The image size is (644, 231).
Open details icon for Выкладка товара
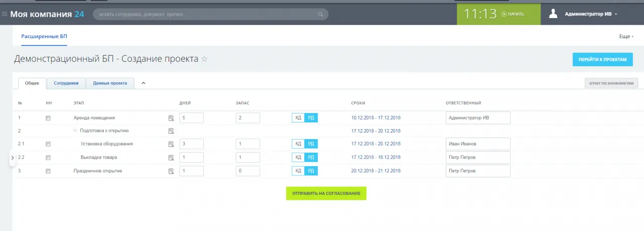point(171,158)
